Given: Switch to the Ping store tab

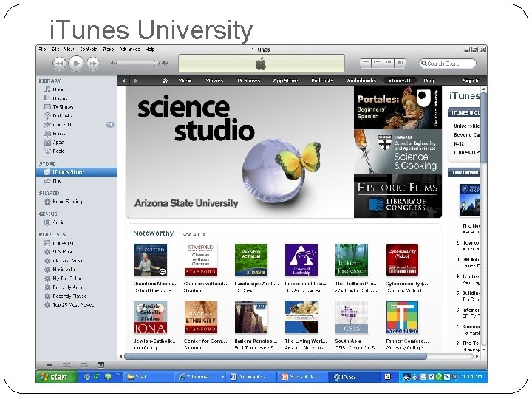Looking at the screenshot, I should click(429, 81).
